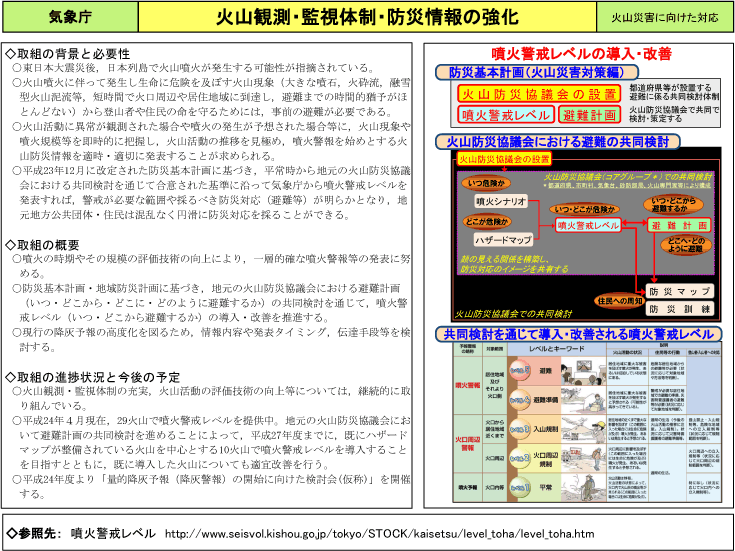Image resolution: width=735 pixels, height=551 pixels.
Task: Select the Level 5 evacuation illustration with TV
Action: click(583, 371)
